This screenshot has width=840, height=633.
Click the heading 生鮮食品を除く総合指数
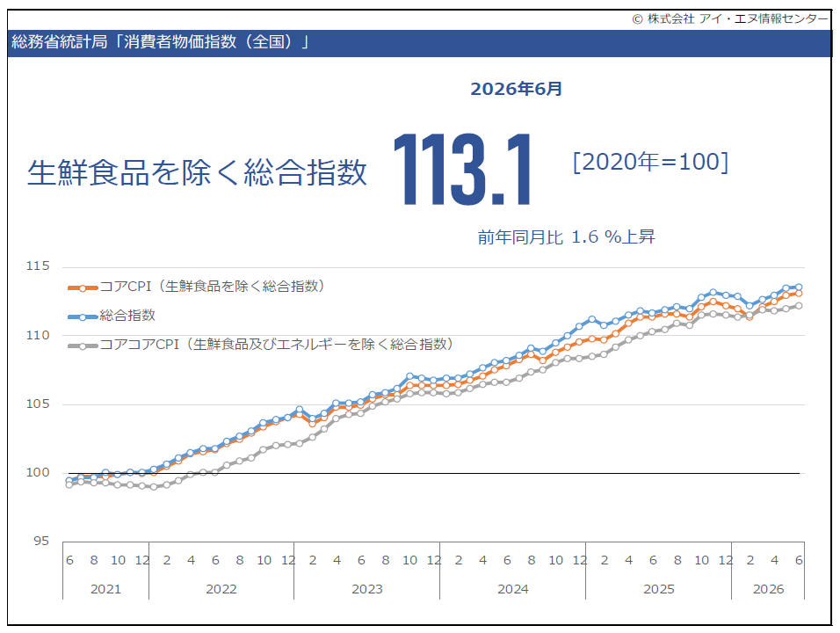click(197, 172)
